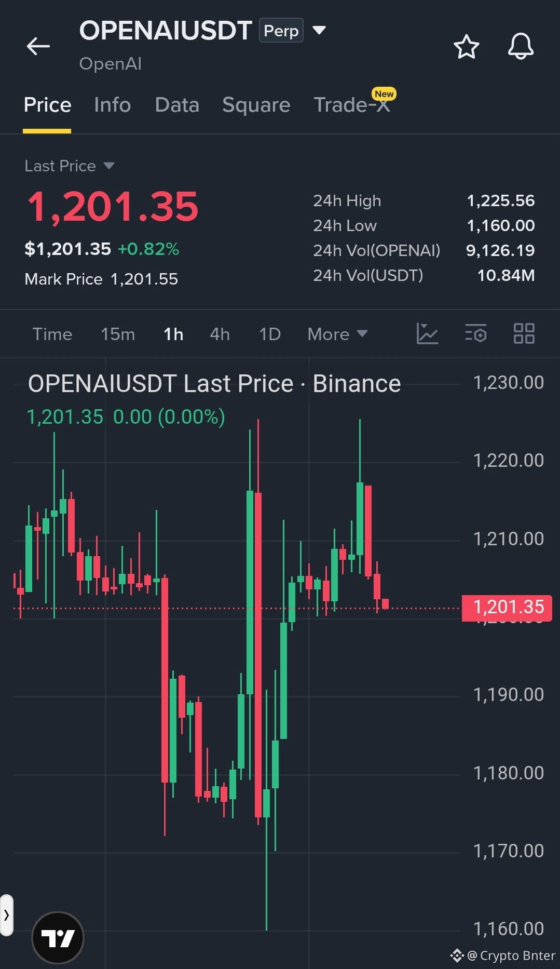The width and height of the screenshot is (560, 969).
Task: Click the large 1,201.35 last price
Action: [x=113, y=207]
